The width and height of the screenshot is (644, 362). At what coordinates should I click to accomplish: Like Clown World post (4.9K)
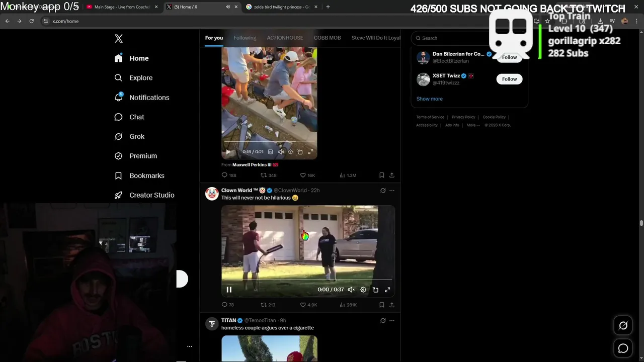[308, 305]
